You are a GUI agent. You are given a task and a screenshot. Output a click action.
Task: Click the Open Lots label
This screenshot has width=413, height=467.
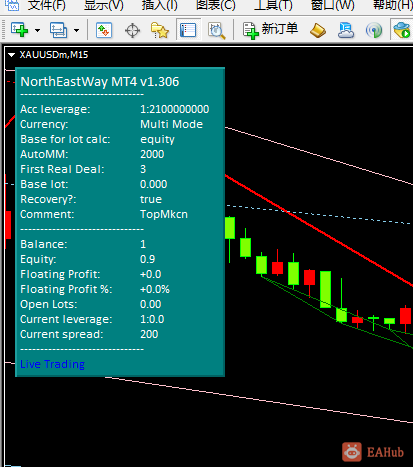point(49,304)
